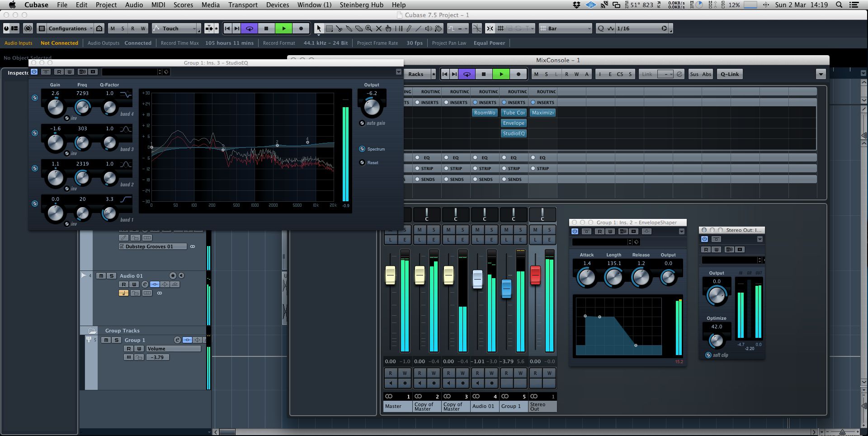Select the Zoom magnifier tool
This screenshot has width=868, height=436.
[x=369, y=28]
